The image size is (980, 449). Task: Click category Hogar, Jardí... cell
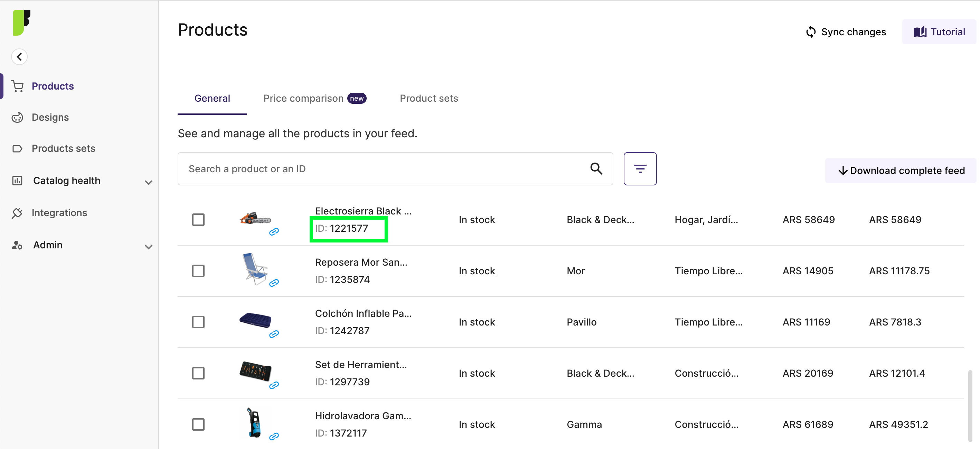pyautogui.click(x=706, y=220)
